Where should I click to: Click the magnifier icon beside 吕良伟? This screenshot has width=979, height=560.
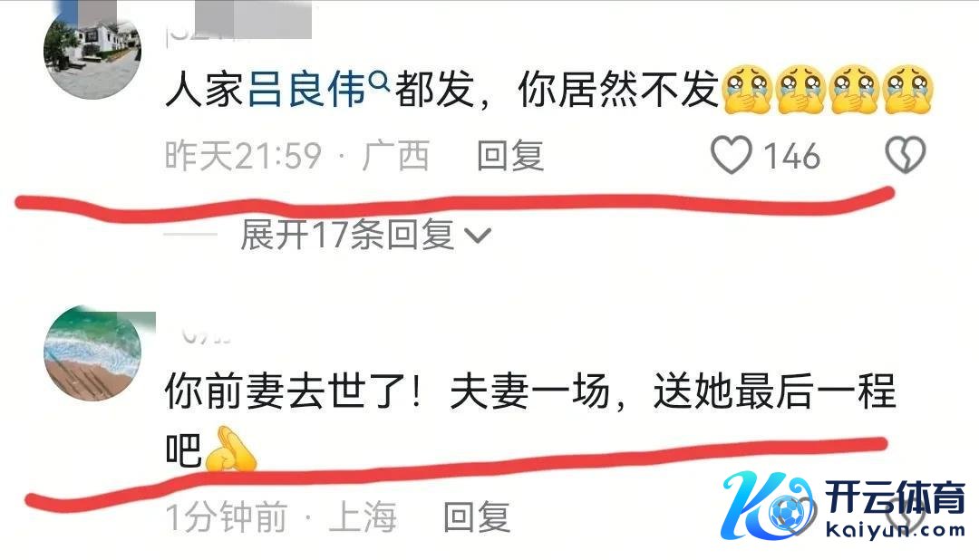pyautogui.click(x=379, y=80)
